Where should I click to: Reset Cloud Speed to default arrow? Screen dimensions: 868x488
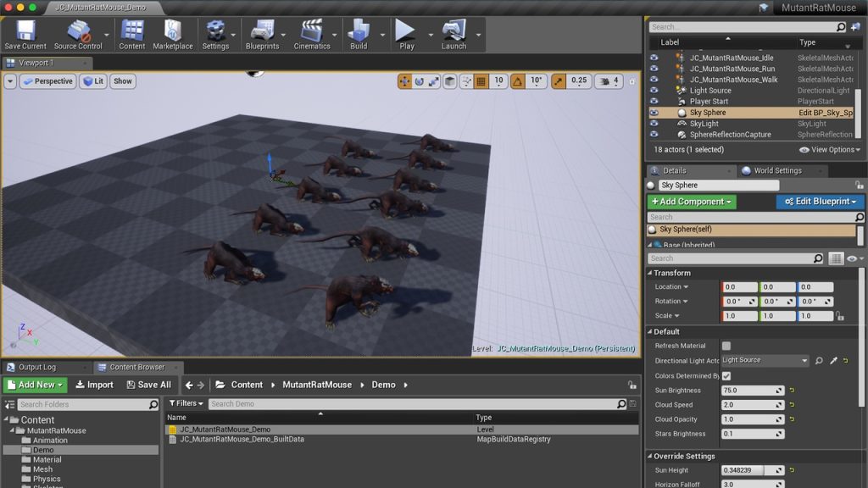(793, 404)
